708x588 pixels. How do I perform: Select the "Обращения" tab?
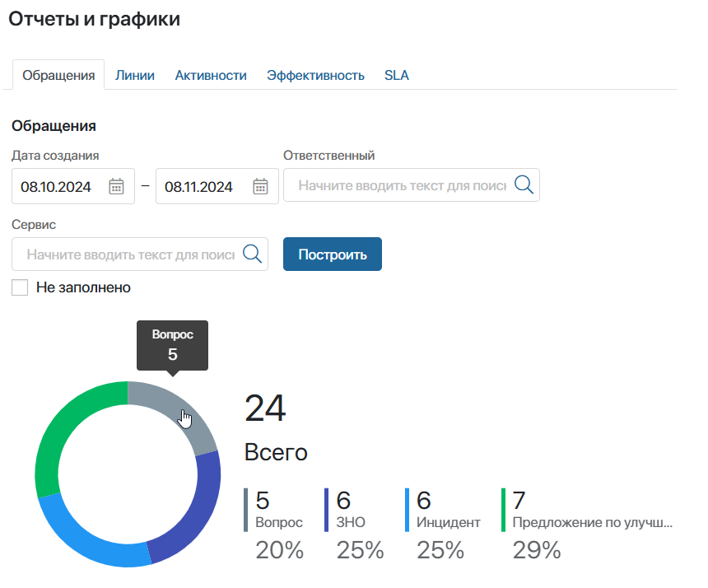pos(58,74)
